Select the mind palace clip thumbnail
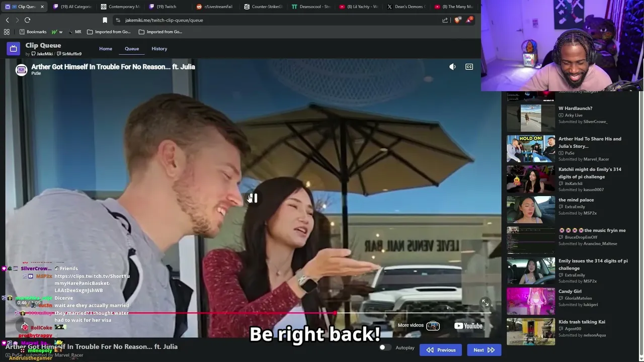Viewport: 644px width, 362px height. click(531, 209)
